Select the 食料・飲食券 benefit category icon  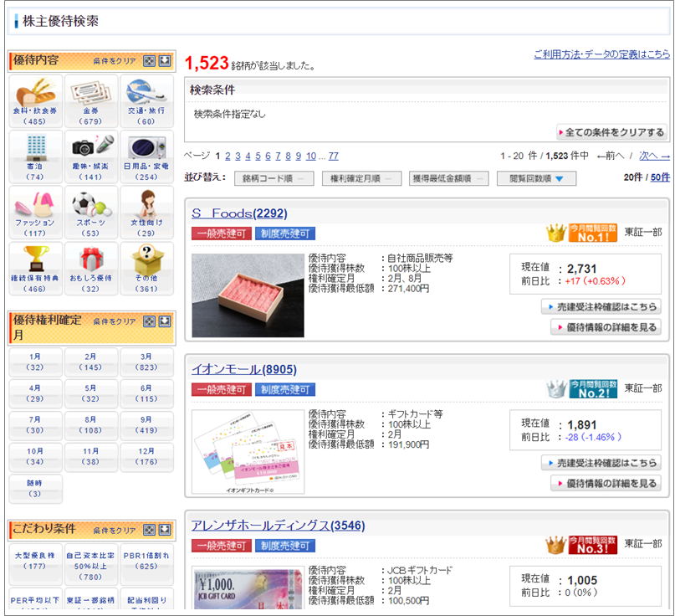pos(36,100)
